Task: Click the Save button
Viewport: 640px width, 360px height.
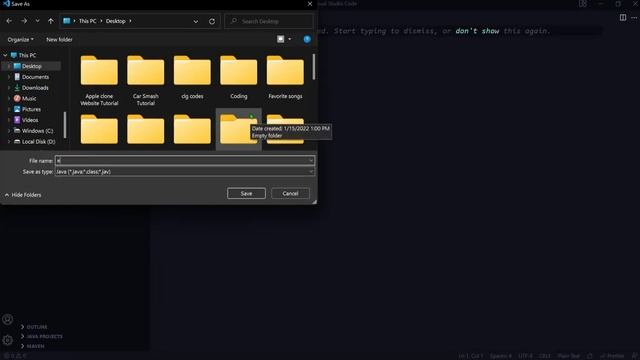Action: (x=246, y=193)
